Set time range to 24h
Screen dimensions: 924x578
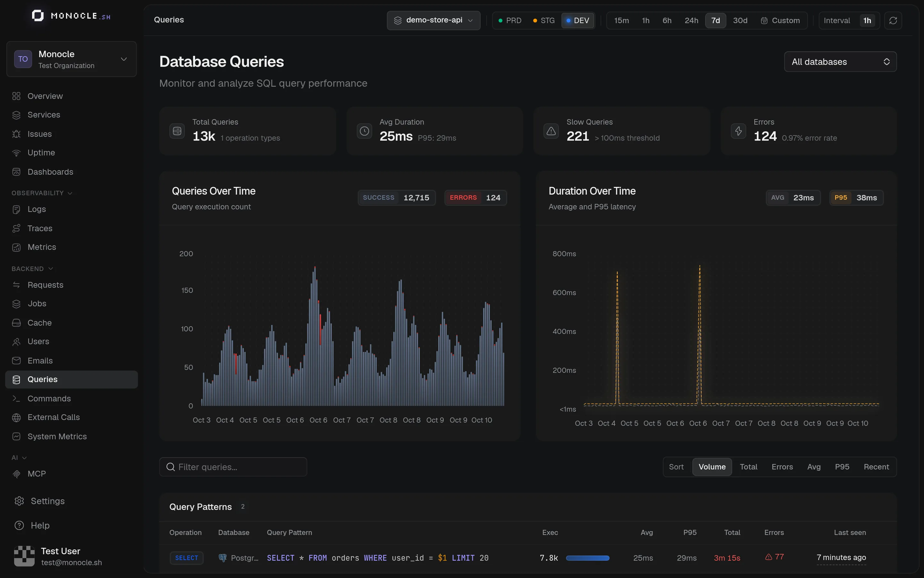[691, 20]
